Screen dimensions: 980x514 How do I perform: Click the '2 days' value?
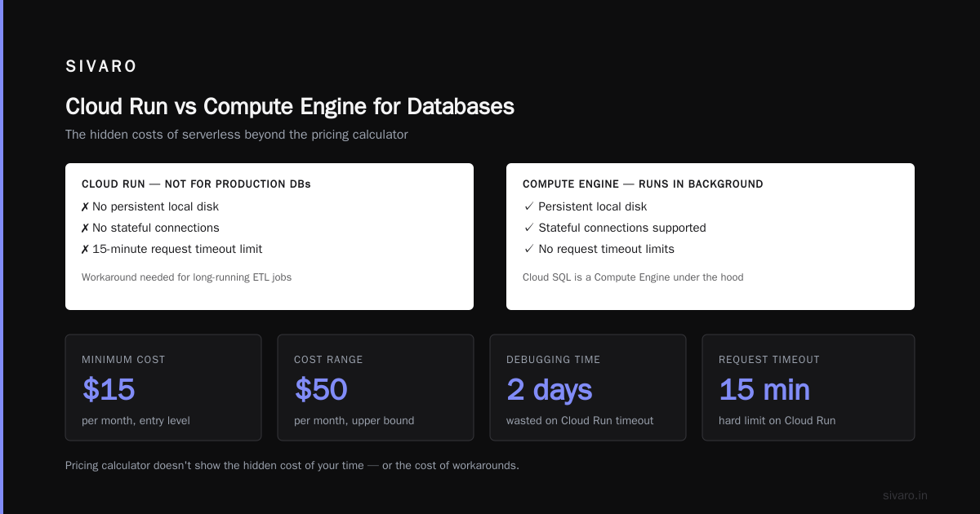click(549, 390)
